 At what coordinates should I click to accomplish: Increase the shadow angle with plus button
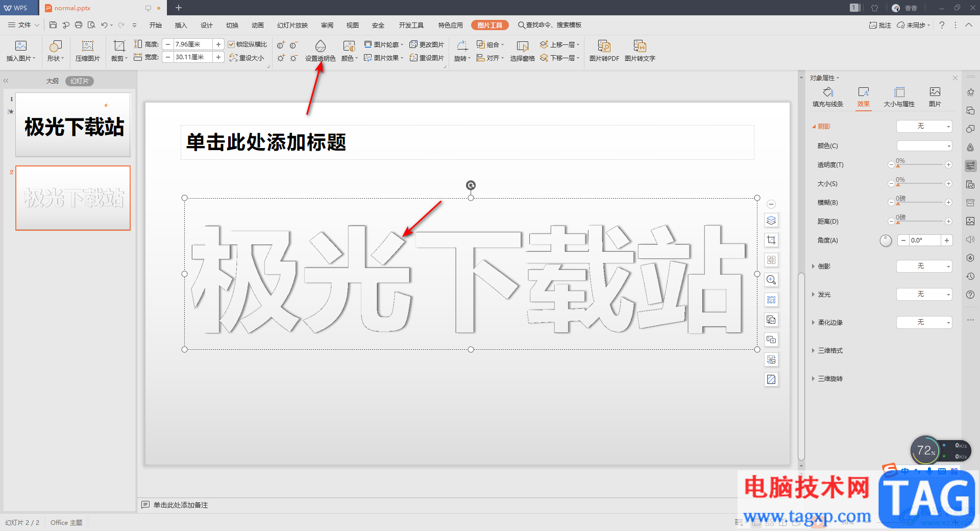tap(947, 240)
